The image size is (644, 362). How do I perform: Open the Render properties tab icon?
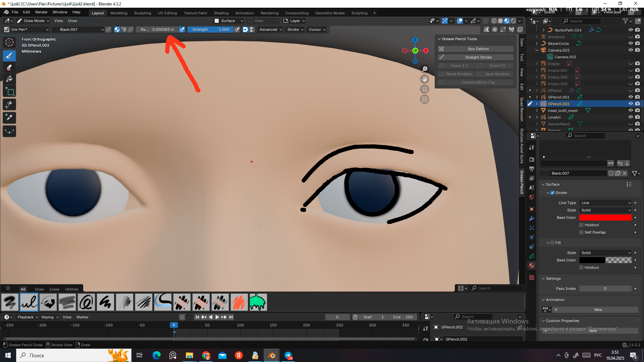coord(532,159)
